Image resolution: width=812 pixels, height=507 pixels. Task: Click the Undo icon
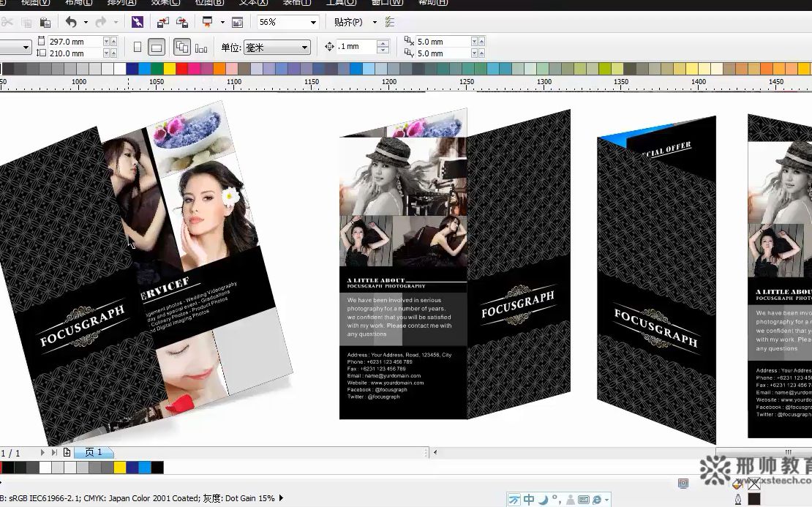(x=70, y=22)
